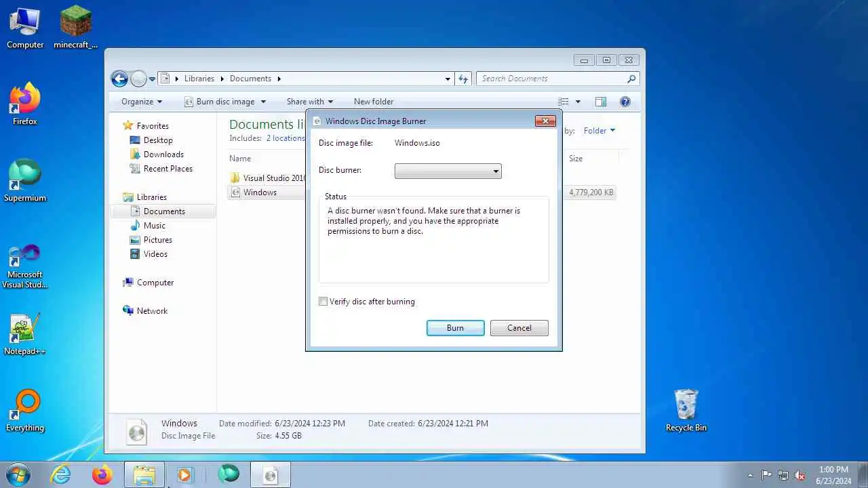868x488 pixels.
Task: Select the Videos library
Action: click(155, 254)
